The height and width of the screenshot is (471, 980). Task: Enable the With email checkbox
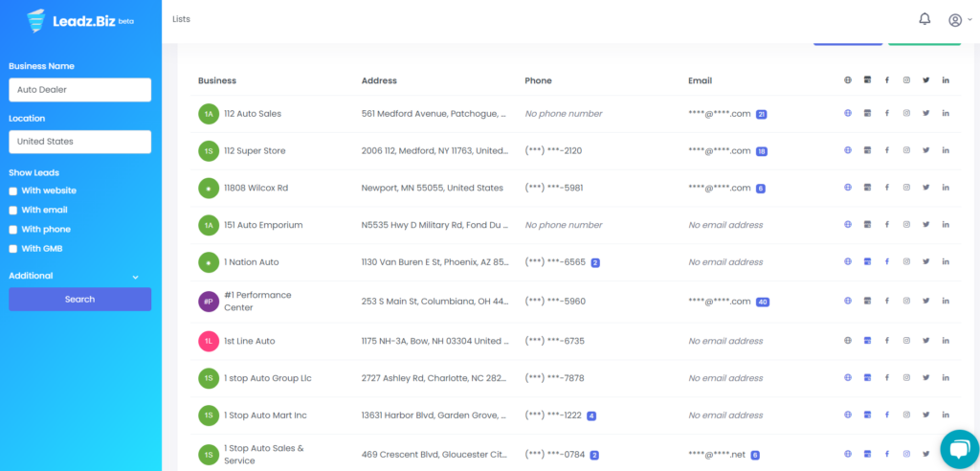[13, 211]
